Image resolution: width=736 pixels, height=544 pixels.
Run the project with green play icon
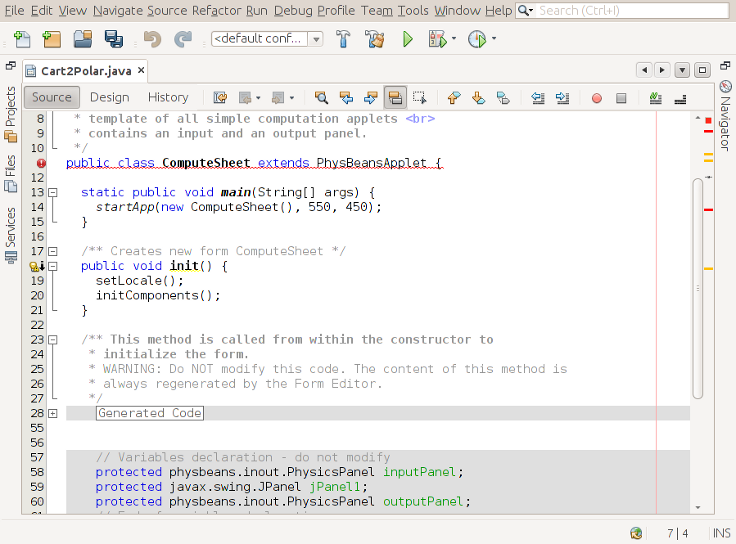click(x=407, y=39)
